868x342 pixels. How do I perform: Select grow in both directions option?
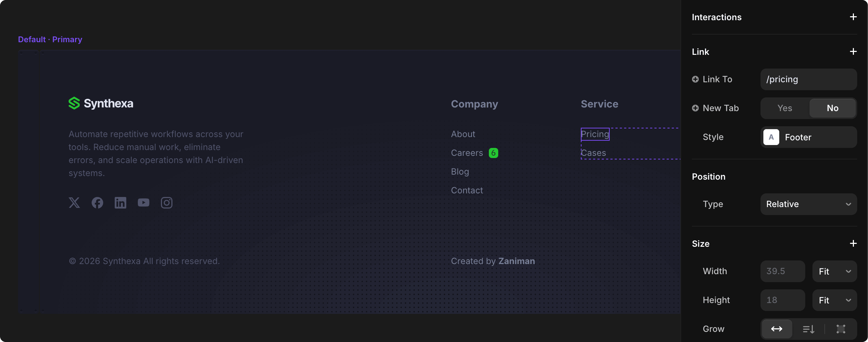(x=841, y=329)
